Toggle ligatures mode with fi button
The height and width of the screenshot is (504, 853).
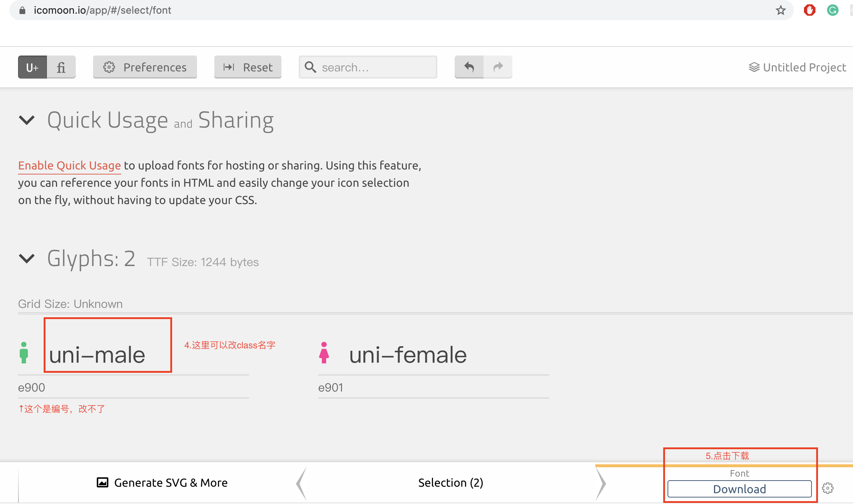click(61, 67)
